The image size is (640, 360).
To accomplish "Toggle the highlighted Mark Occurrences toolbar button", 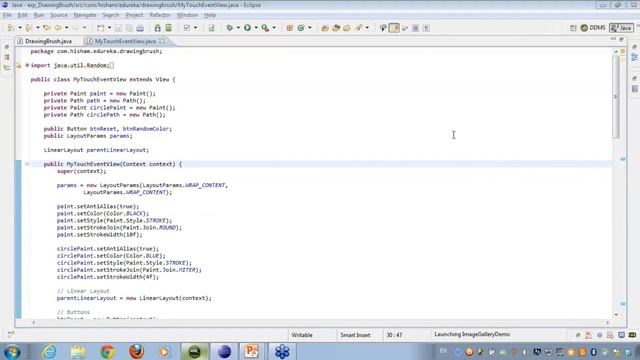I will coord(394,28).
